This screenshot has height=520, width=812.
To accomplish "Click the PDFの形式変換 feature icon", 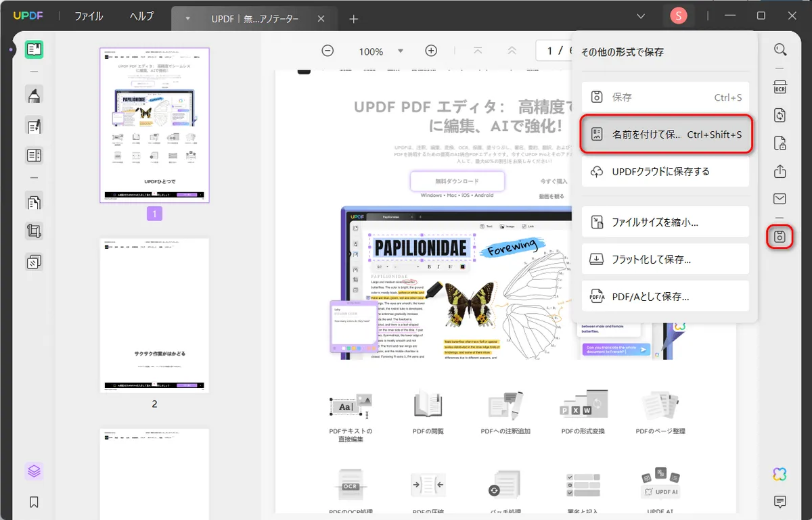I will click(x=583, y=404).
